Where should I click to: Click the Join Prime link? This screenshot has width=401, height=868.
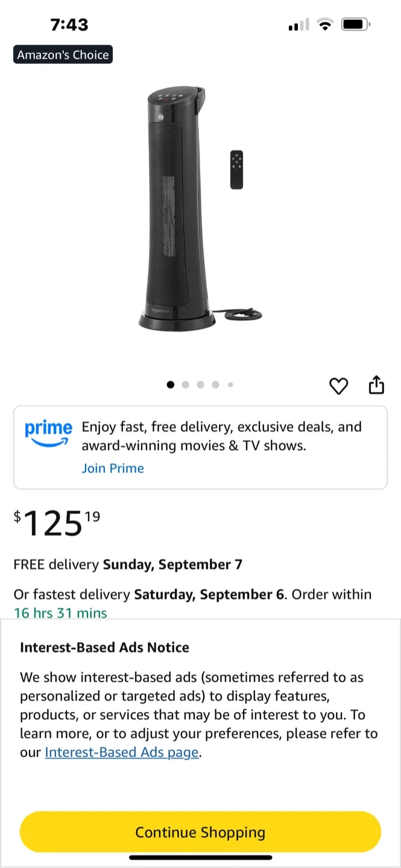coord(113,468)
